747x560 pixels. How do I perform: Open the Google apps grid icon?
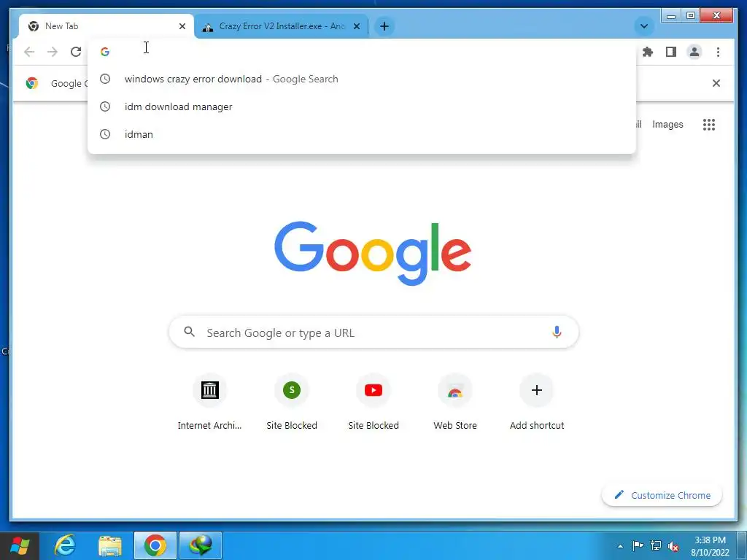[x=709, y=125]
